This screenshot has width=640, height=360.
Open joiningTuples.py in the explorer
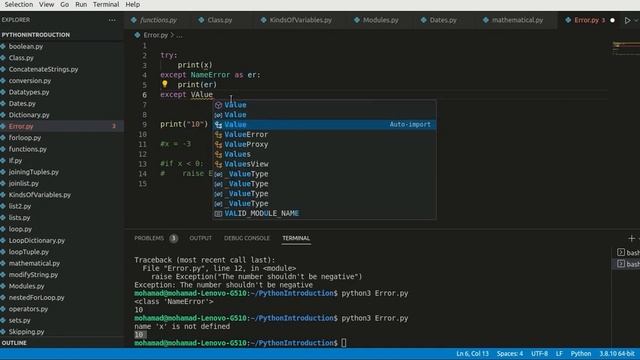pyautogui.click(x=33, y=172)
